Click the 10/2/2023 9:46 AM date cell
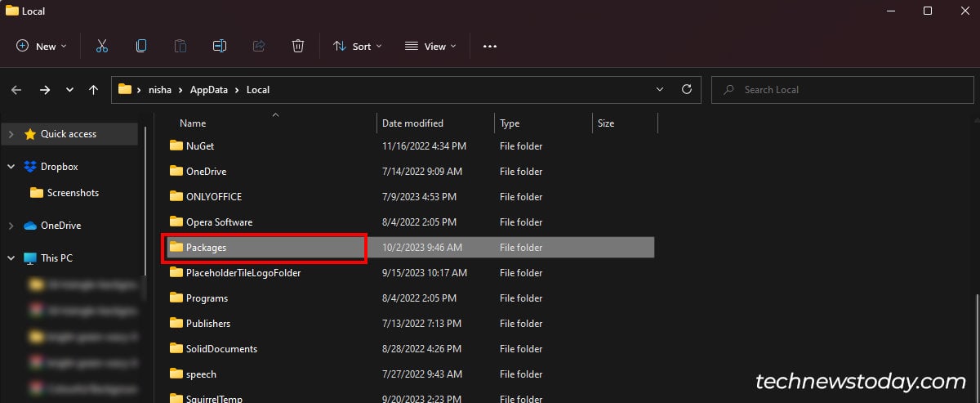 [x=422, y=248]
